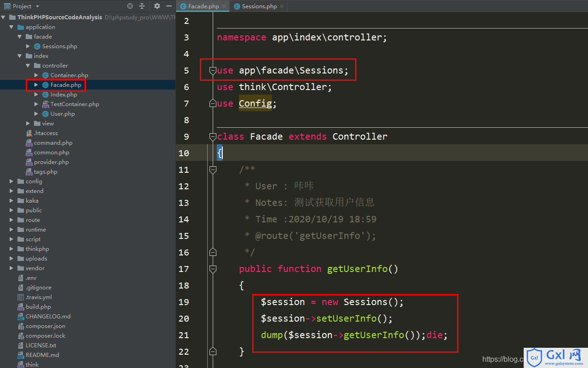Screen dimensions: 588x368
Task: Open Project panel settings gear
Action: pyautogui.click(x=157, y=6)
